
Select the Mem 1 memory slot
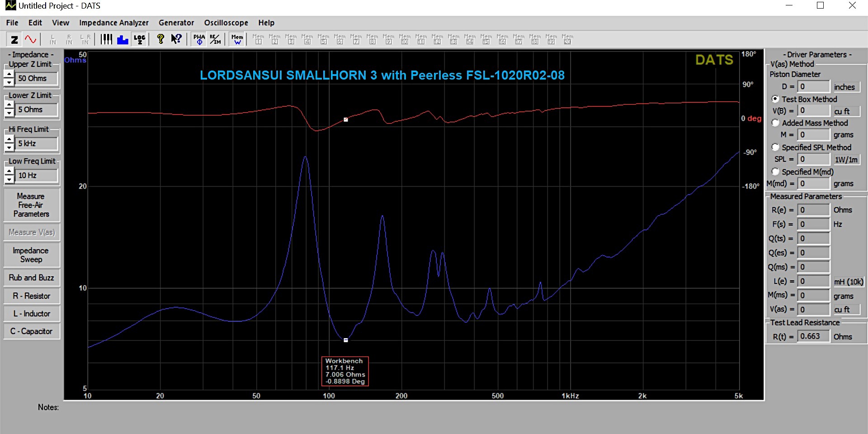[258, 39]
